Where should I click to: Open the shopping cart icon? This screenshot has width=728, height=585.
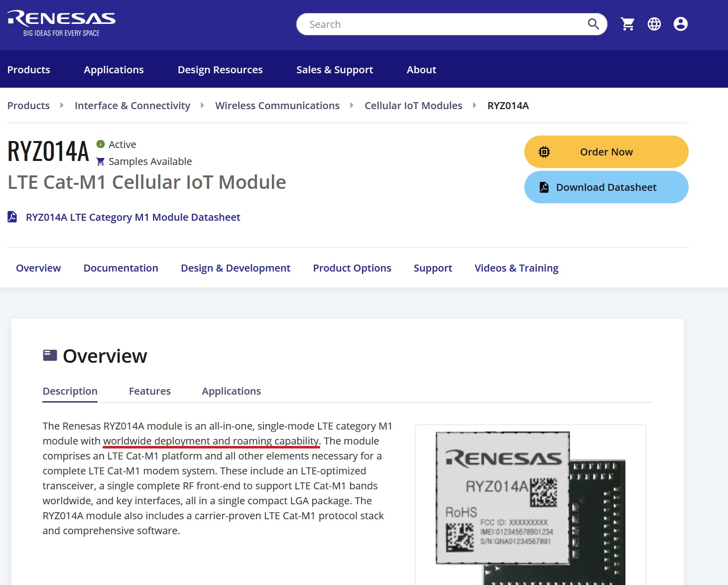(628, 24)
